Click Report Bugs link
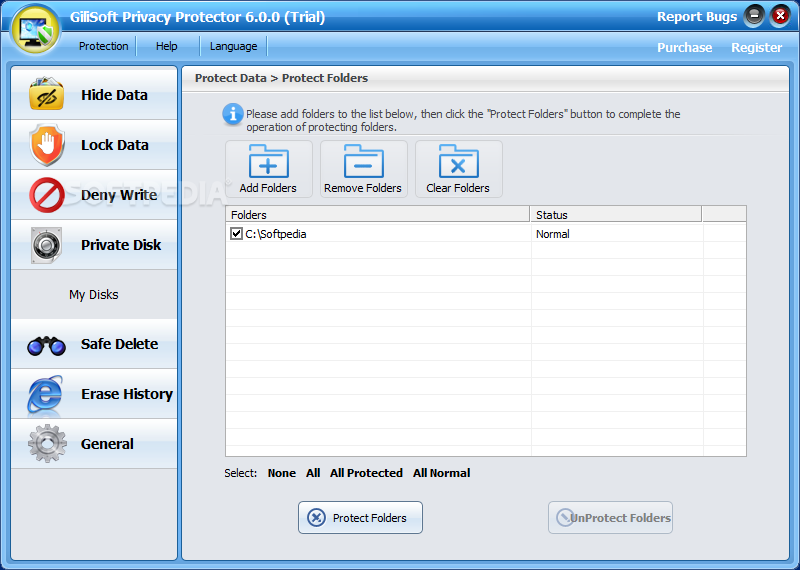This screenshot has width=800, height=570. pos(696,17)
